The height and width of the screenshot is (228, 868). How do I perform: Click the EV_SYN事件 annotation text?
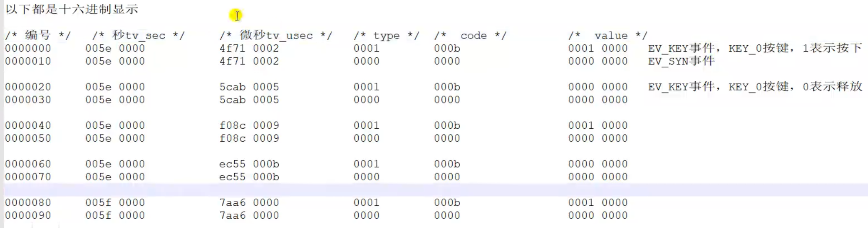(x=681, y=61)
